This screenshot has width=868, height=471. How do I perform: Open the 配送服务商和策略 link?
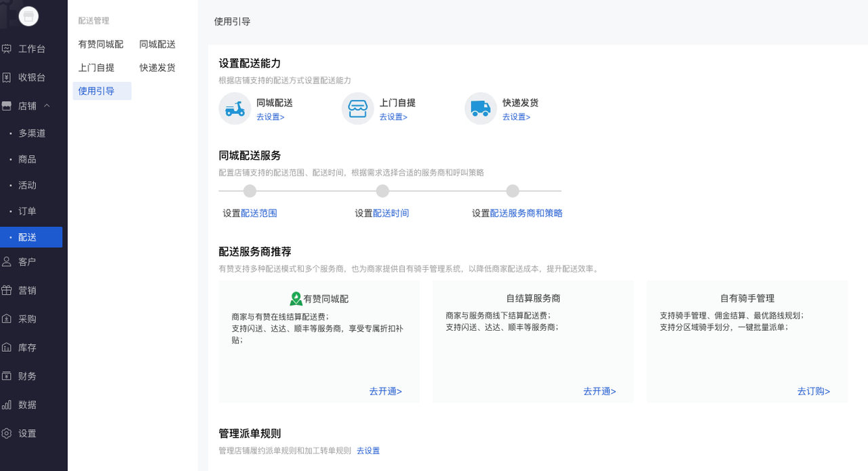click(526, 213)
